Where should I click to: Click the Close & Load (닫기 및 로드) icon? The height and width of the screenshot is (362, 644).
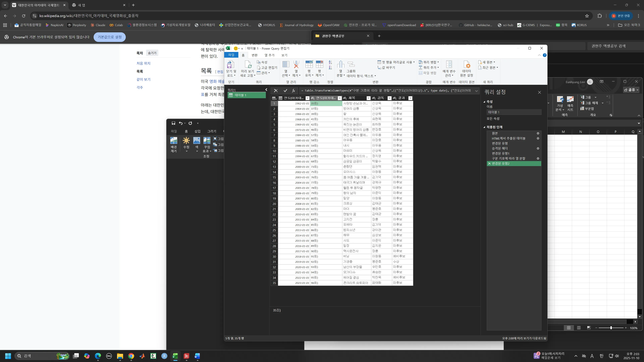pos(230,65)
